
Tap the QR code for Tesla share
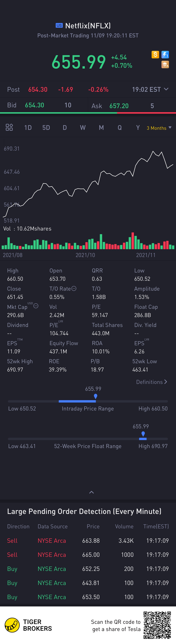pyautogui.click(x=157, y=625)
